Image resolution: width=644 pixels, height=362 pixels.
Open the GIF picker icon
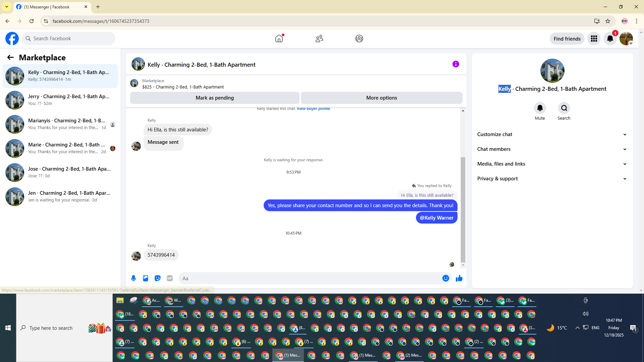pos(170,278)
